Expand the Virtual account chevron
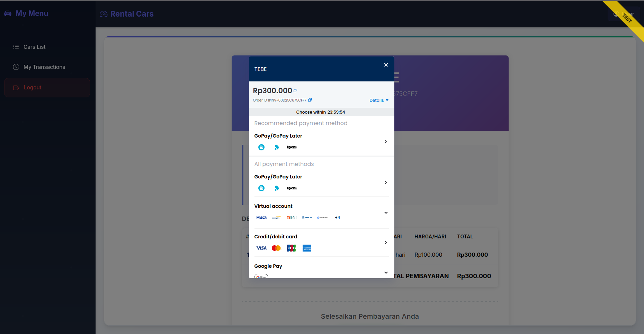This screenshot has height=334, width=644. pos(386,213)
